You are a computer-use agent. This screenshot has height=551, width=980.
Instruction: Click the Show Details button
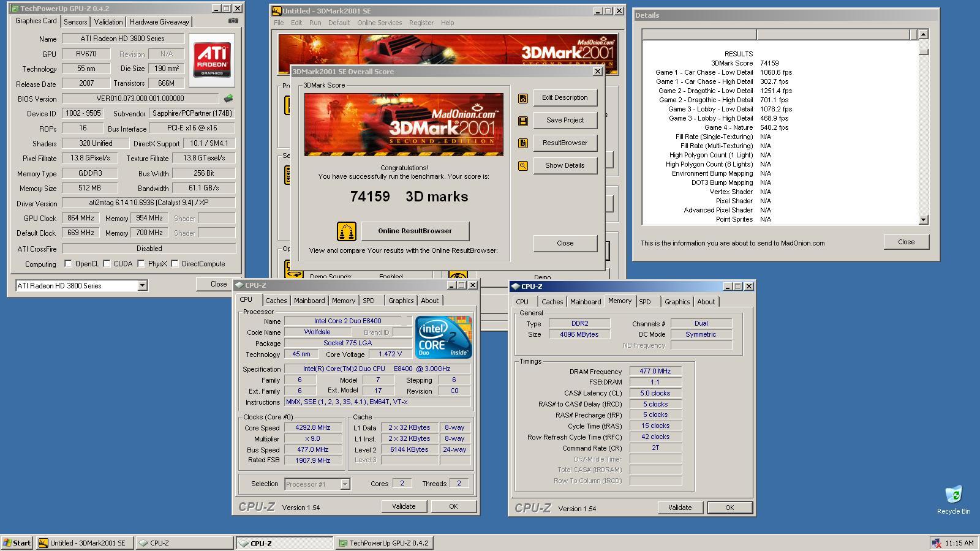pos(565,166)
